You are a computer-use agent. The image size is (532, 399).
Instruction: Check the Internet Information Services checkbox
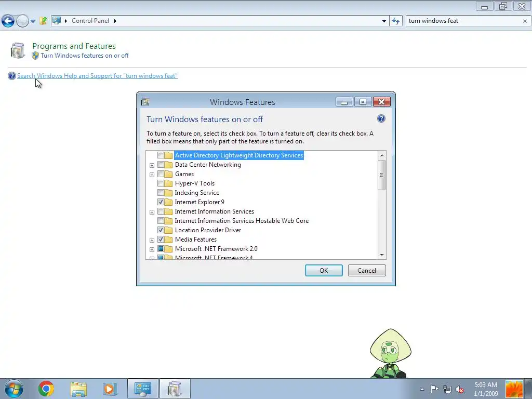pos(161,211)
